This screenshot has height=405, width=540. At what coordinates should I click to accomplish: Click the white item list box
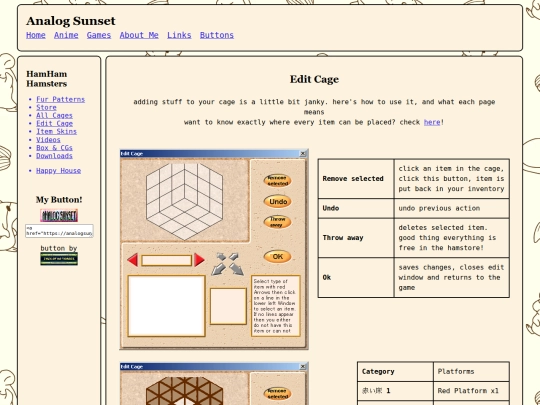tap(167, 306)
